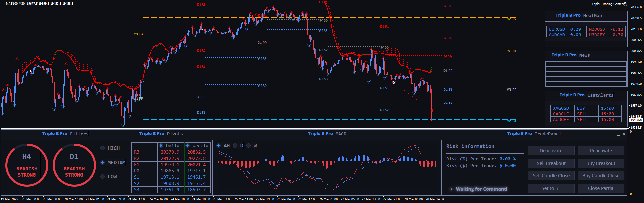Click the TripleB Trading Center smiley icon
The width and height of the screenshot is (644, 203).
[x=625, y=4]
